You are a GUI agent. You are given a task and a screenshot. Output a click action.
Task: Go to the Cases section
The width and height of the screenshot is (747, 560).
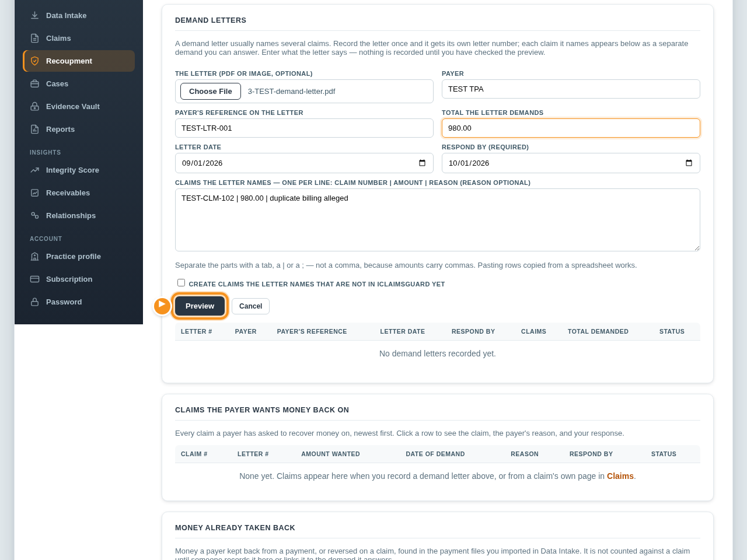click(79, 83)
